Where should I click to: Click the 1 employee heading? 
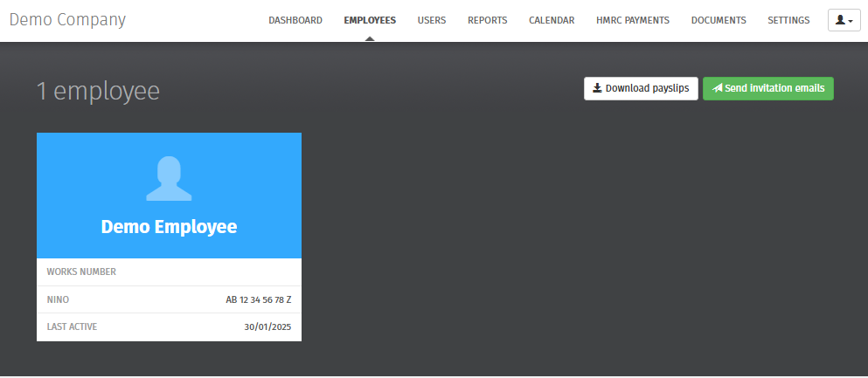[98, 91]
